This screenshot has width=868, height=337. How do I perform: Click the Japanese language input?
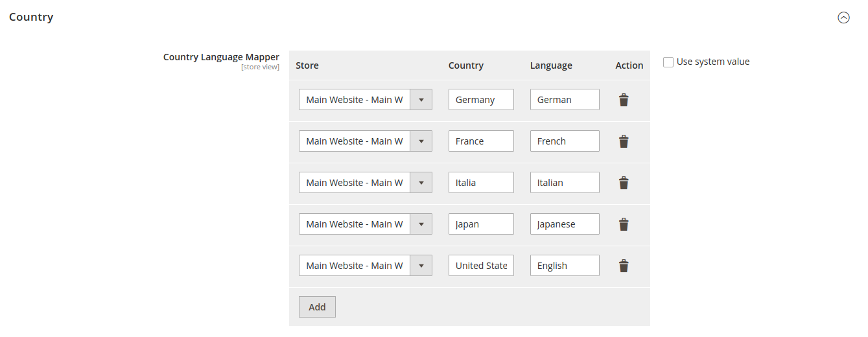point(564,224)
